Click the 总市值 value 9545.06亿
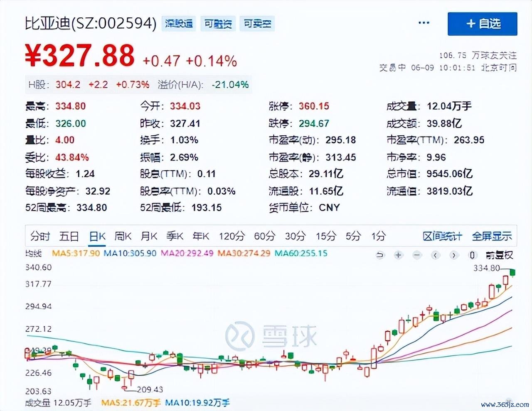 pyautogui.click(x=450, y=174)
